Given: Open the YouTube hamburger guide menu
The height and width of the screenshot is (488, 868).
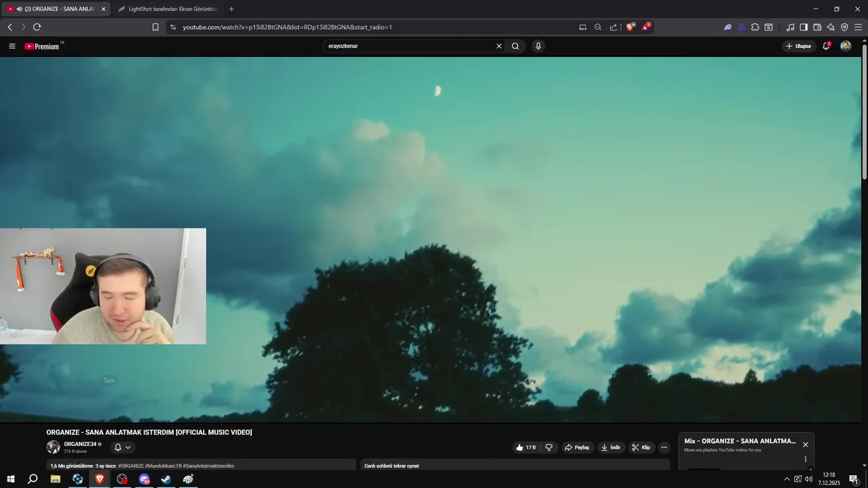Looking at the screenshot, I should coord(12,46).
